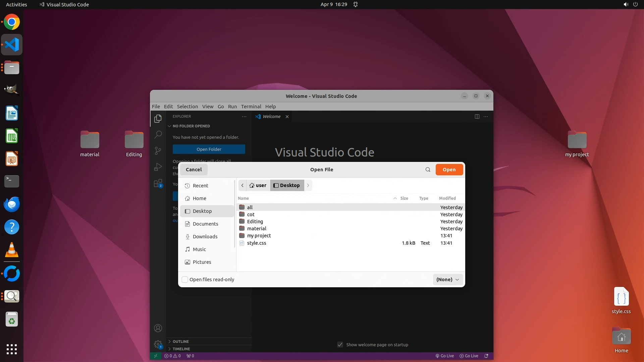Screen dimensions: 644x362
Task: Open the (None) file filter dropdown
Action: [x=448, y=280]
